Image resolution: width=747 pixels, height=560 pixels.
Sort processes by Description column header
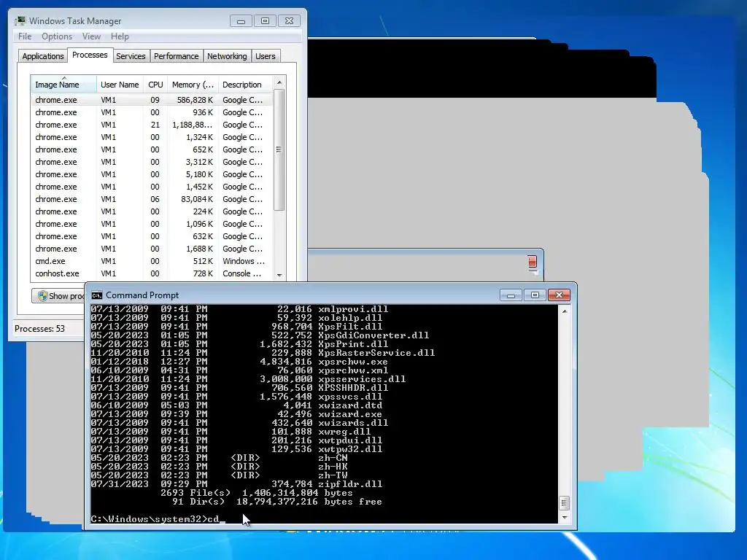(245, 85)
